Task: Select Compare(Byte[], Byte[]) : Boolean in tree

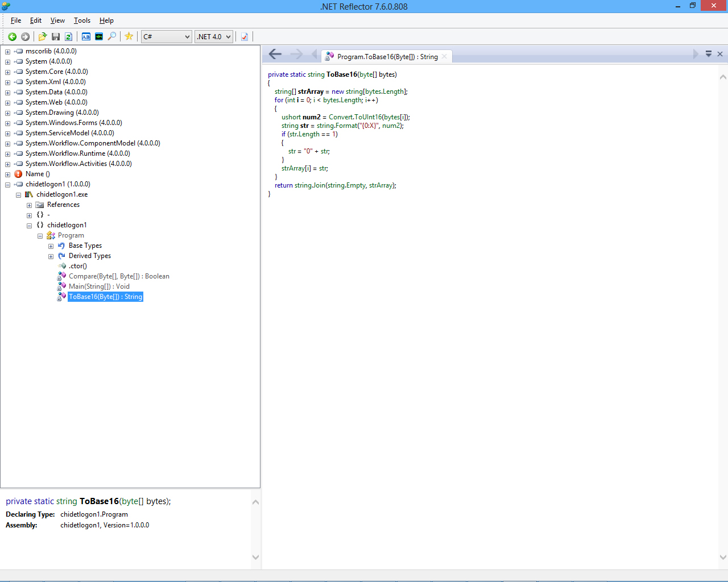Action: [119, 276]
